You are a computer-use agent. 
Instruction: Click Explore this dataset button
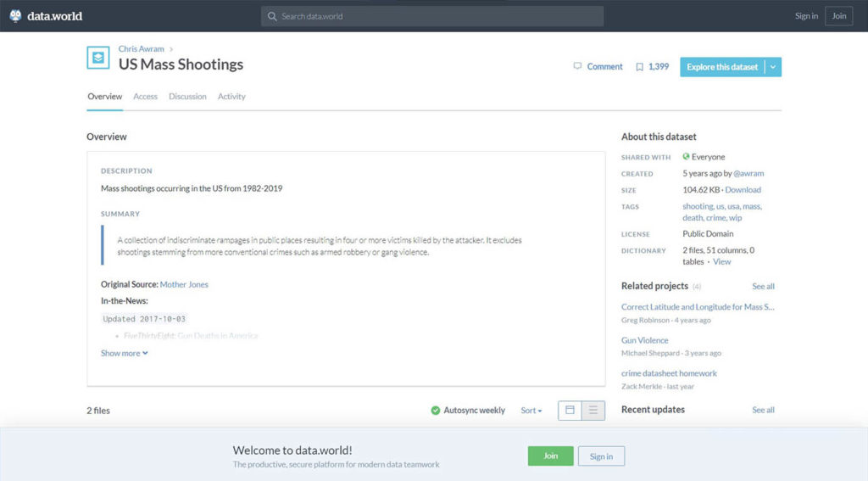[x=722, y=67]
